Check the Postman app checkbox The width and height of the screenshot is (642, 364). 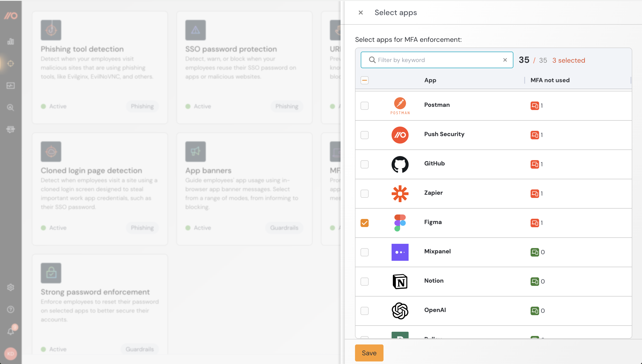365,106
